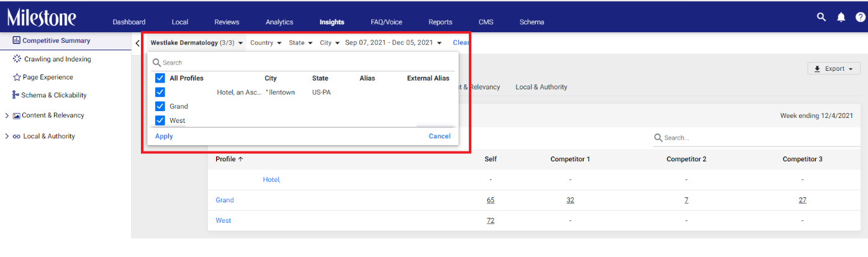Toggle the All Profiles checkbox
Image resolution: width=868 pixels, height=257 pixels.
pos(160,78)
